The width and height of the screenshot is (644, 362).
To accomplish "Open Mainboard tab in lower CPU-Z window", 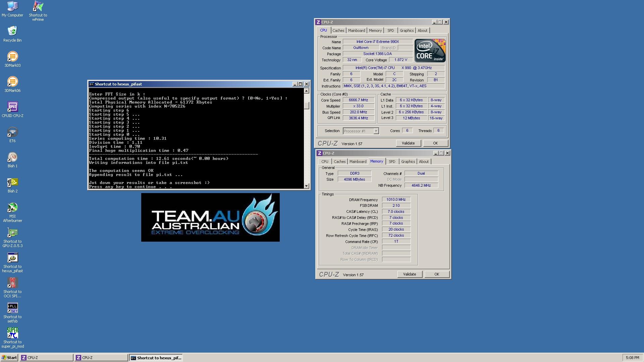I will click(x=358, y=162).
